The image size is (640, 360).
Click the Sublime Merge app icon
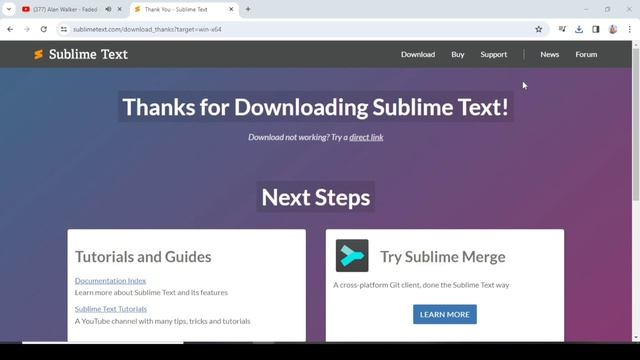click(x=352, y=256)
